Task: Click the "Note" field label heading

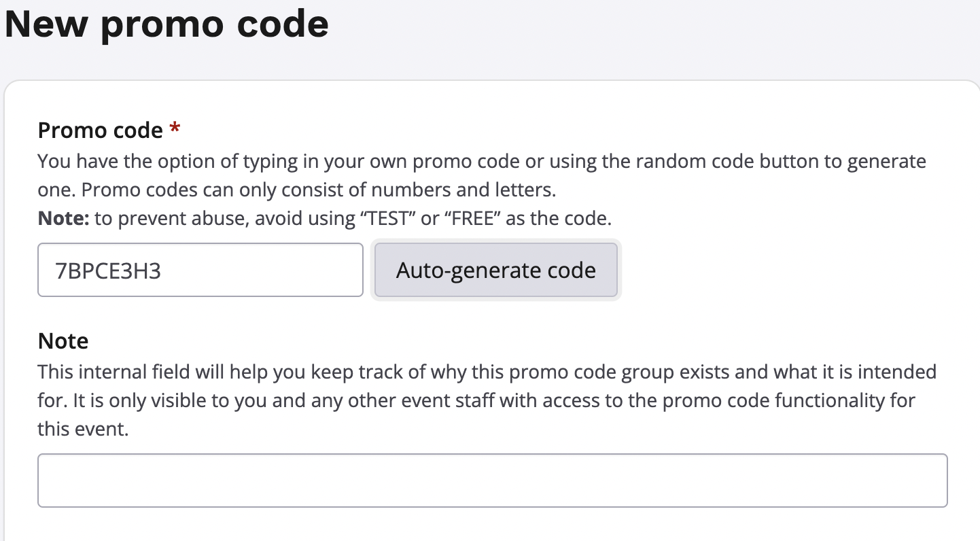Action: point(63,341)
